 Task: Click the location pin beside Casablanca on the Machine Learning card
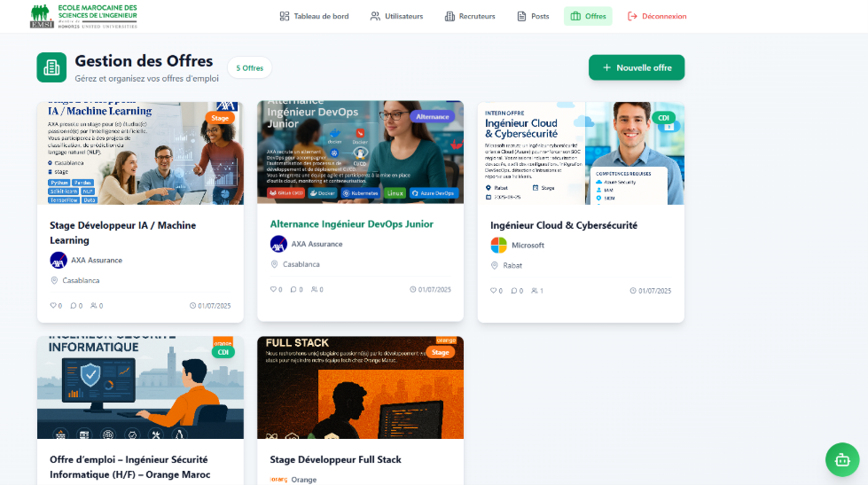click(x=54, y=281)
